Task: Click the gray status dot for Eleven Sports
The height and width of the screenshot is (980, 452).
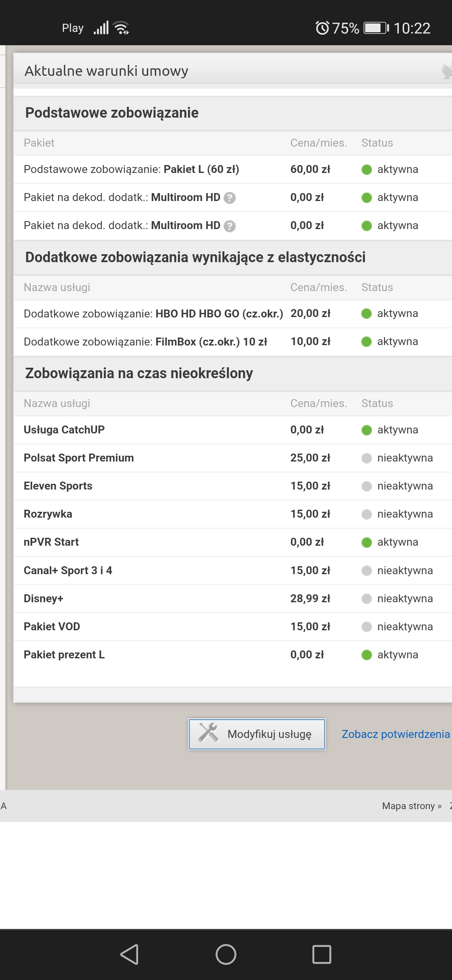Action: click(367, 486)
